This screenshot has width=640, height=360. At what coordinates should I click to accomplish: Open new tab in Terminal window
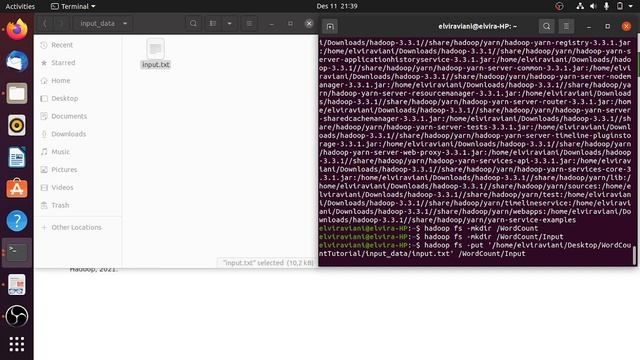coord(330,27)
